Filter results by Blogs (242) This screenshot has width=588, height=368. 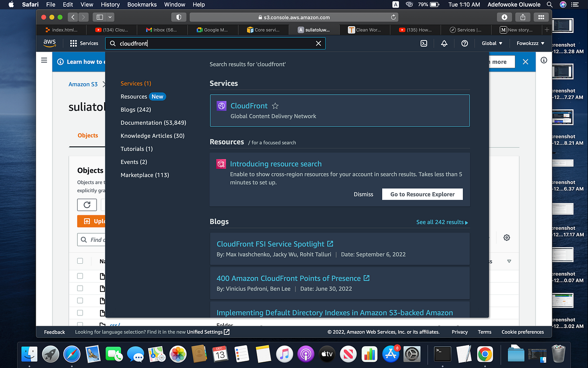[x=136, y=109]
